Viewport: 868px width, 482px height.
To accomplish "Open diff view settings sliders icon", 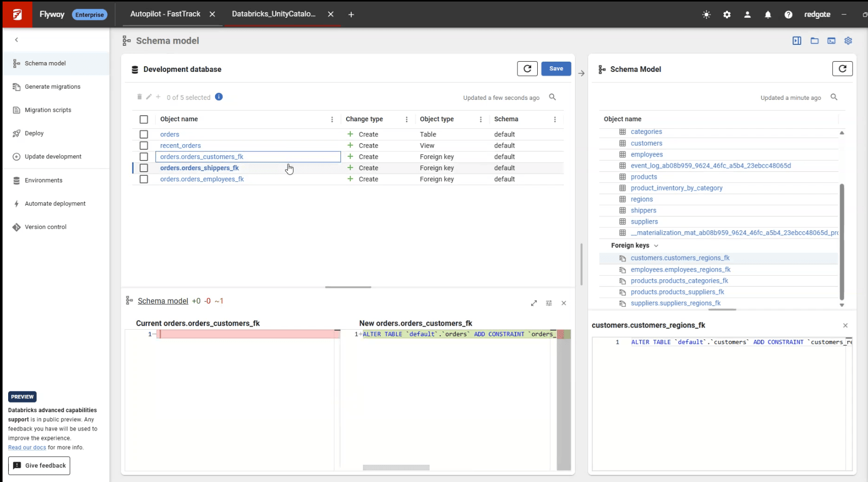I will [x=549, y=303].
